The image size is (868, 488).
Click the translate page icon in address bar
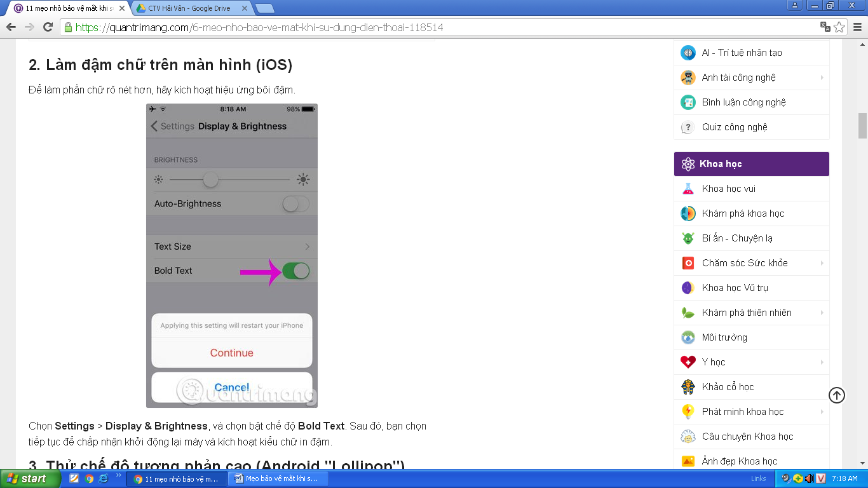click(825, 27)
